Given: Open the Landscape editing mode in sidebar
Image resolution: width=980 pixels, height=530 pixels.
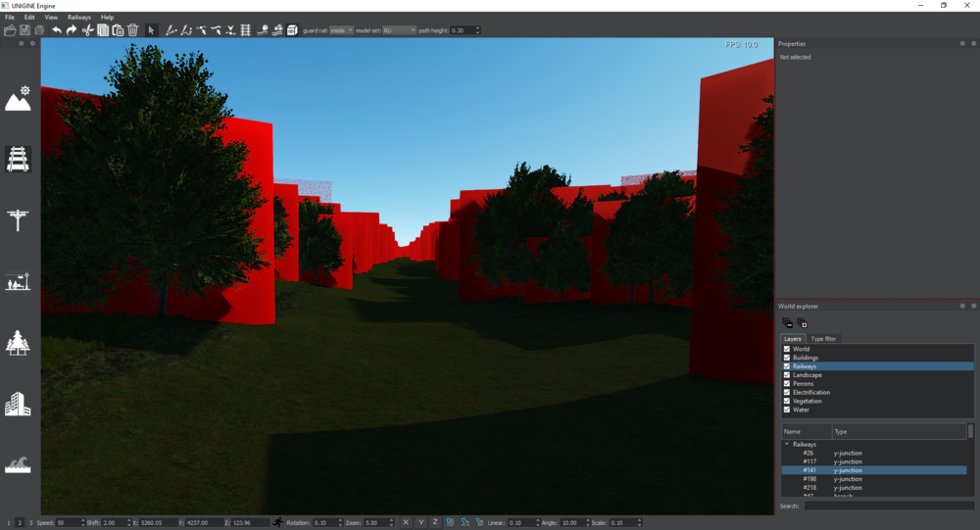Looking at the screenshot, I should 18,99.
